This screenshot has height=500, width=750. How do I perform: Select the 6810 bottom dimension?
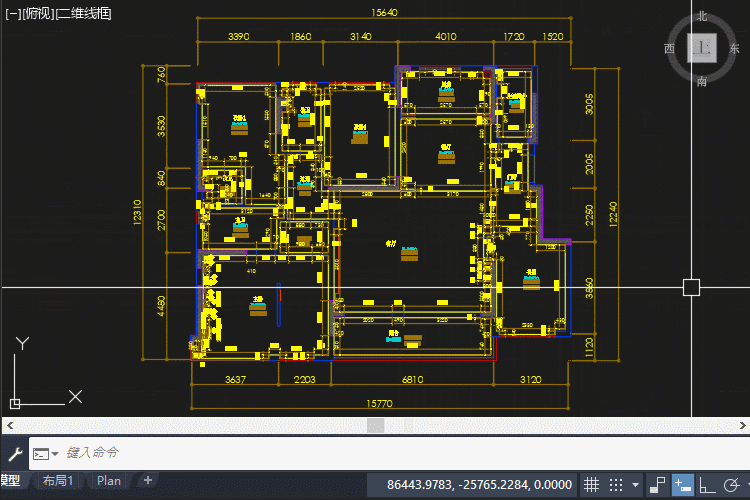(412, 379)
